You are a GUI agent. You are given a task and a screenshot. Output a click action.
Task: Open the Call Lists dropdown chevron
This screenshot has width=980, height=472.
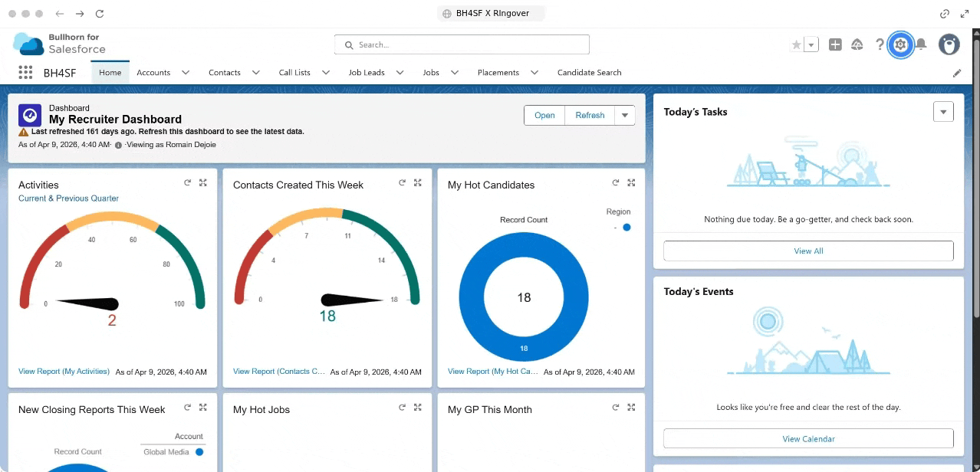pos(326,73)
